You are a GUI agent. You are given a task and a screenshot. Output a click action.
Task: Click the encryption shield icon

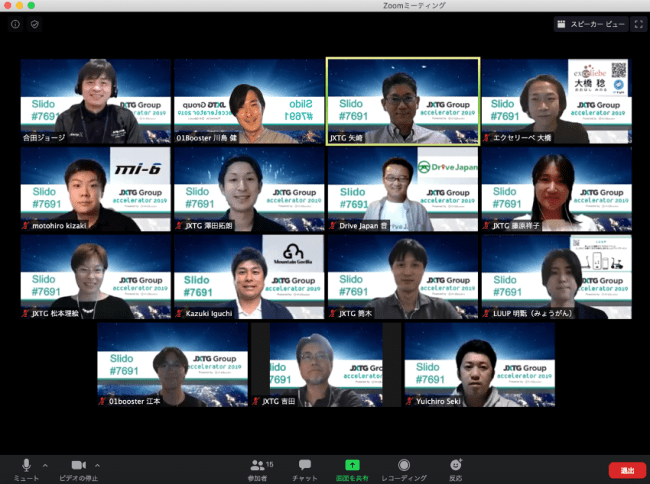(35, 24)
